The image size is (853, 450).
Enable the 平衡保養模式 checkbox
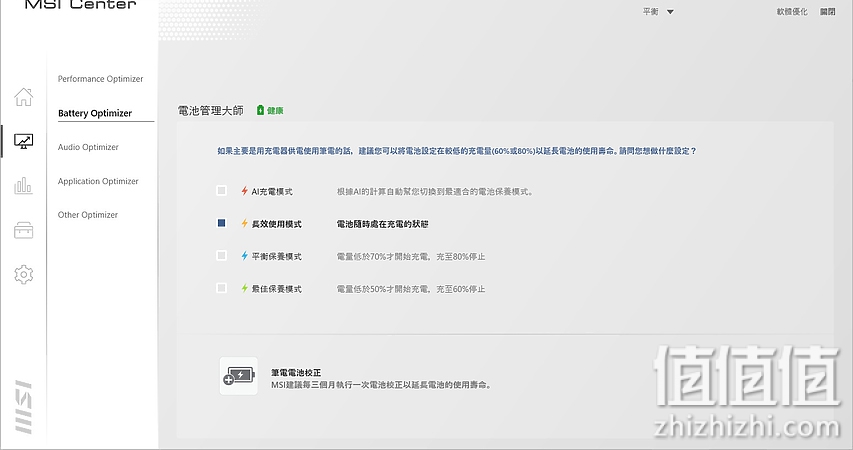pyautogui.click(x=221, y=255)
